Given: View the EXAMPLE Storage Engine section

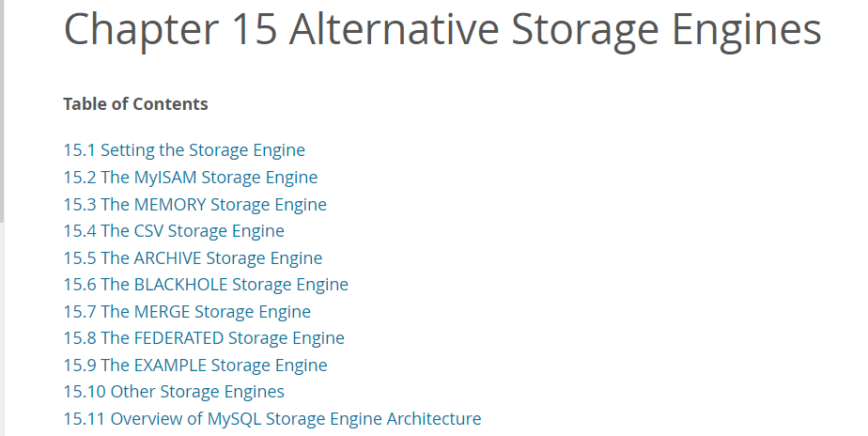Looking at the screenshot, I should pos(195,366).
